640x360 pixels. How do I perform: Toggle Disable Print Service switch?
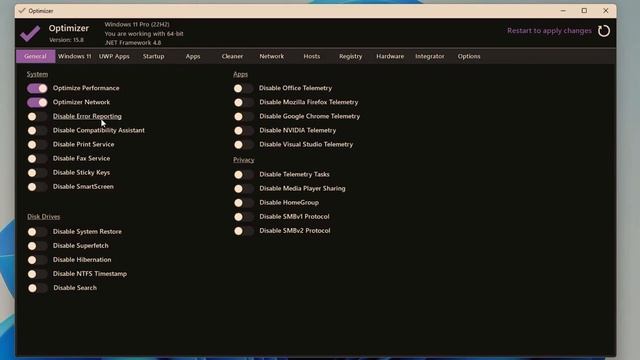[x=37, y=144]
